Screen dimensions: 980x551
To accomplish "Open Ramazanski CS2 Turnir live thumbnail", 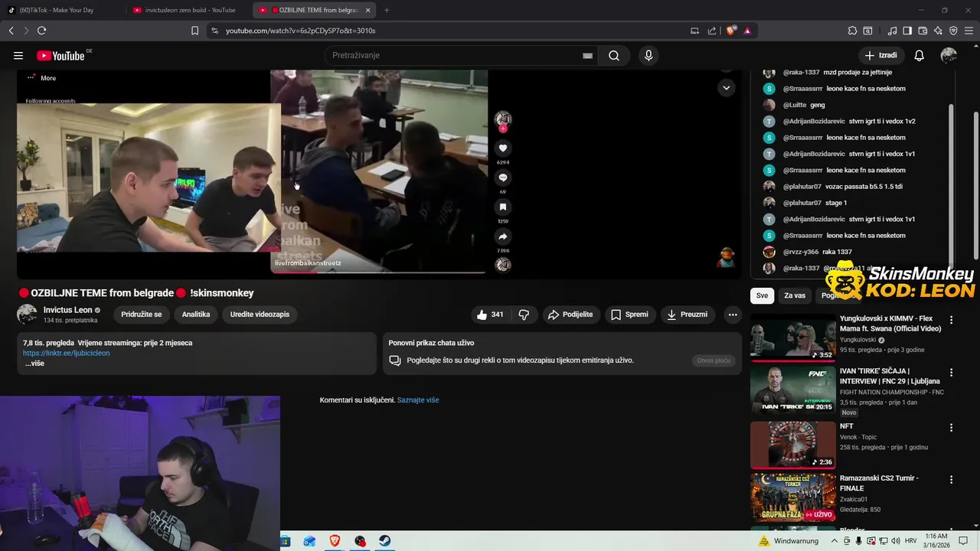I will coord(793,497).
